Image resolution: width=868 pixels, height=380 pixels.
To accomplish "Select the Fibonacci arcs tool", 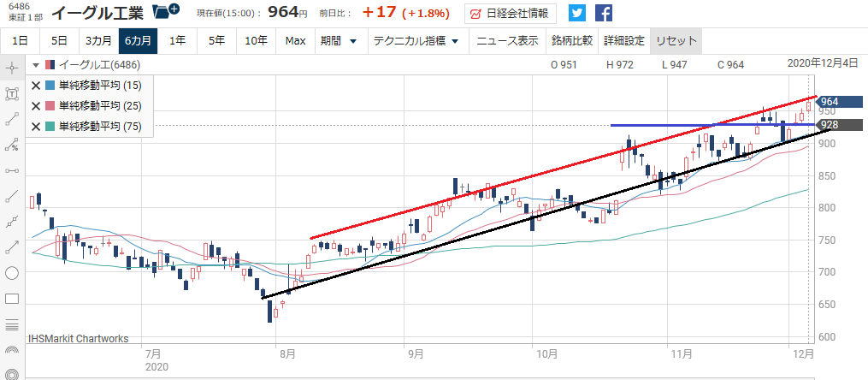I will click(12, 349).
